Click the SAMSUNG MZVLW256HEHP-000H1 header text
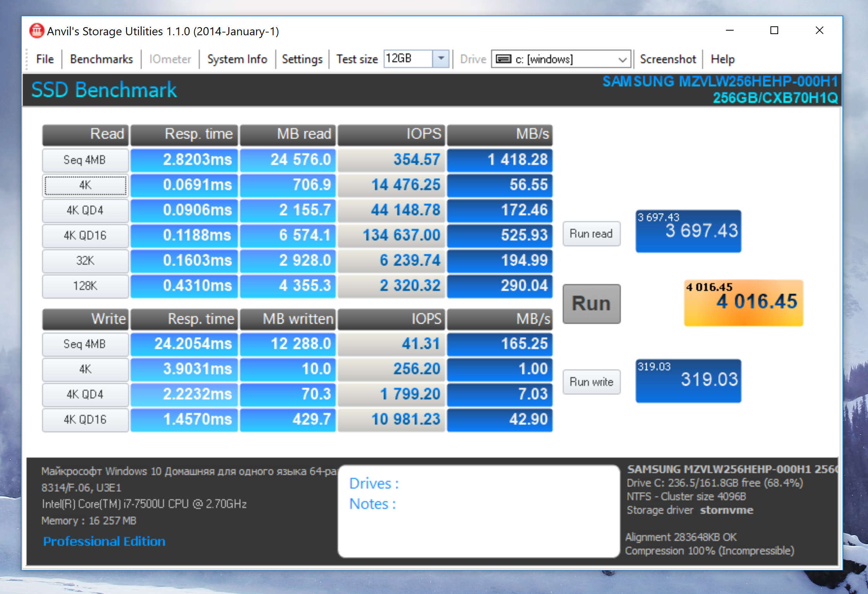 720,81
